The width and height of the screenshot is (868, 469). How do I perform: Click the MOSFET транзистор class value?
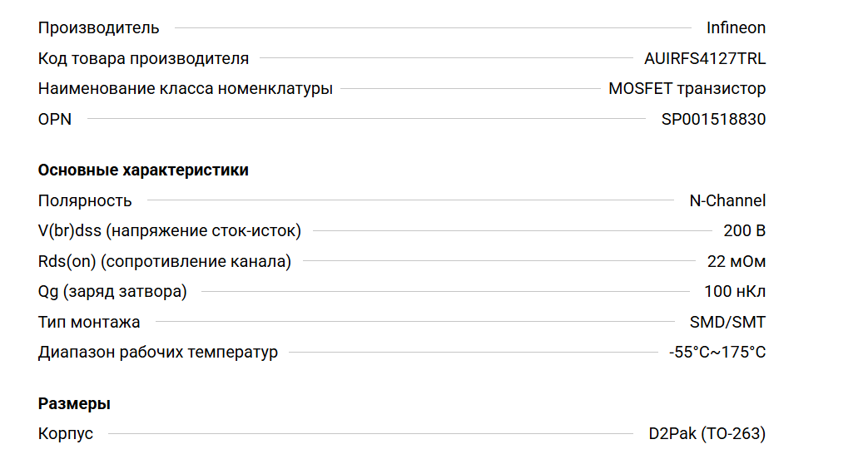point(687,88)
